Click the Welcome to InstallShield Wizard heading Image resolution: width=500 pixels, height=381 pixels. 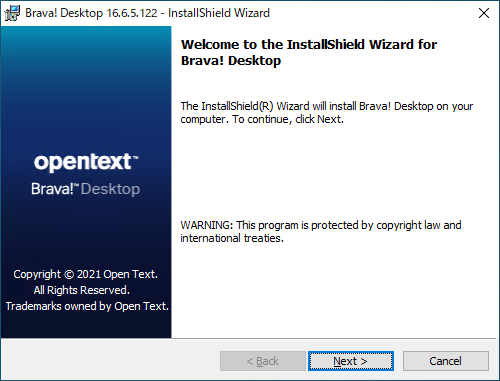pos(309,53)
